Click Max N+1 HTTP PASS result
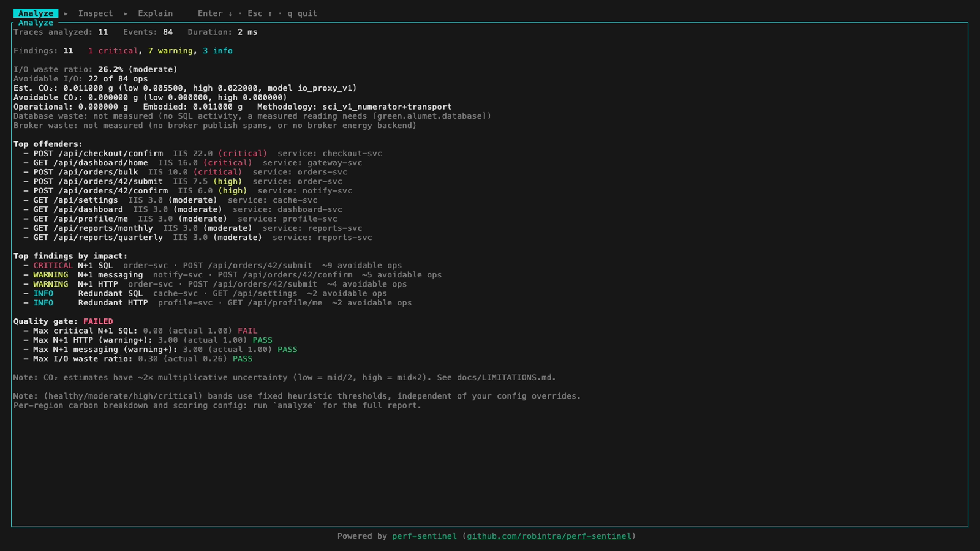980x551 pixels. tap(262, 340)
